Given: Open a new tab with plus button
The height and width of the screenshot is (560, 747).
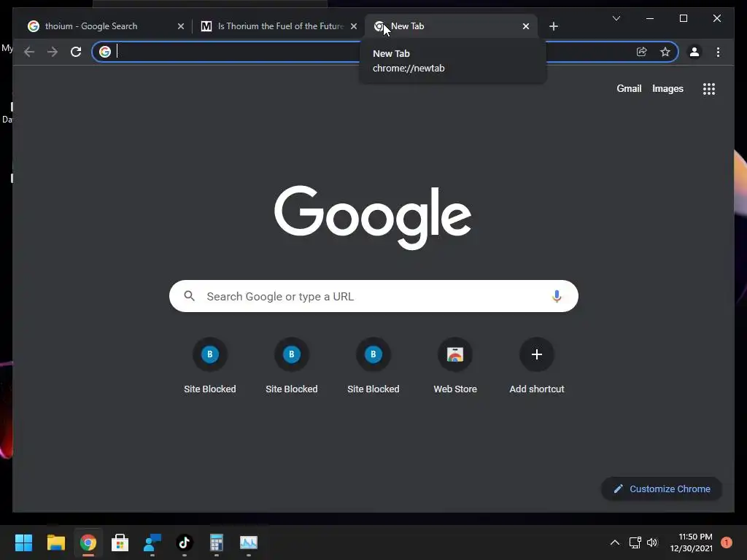Looking at the screenshot, I should click(553, 26).
